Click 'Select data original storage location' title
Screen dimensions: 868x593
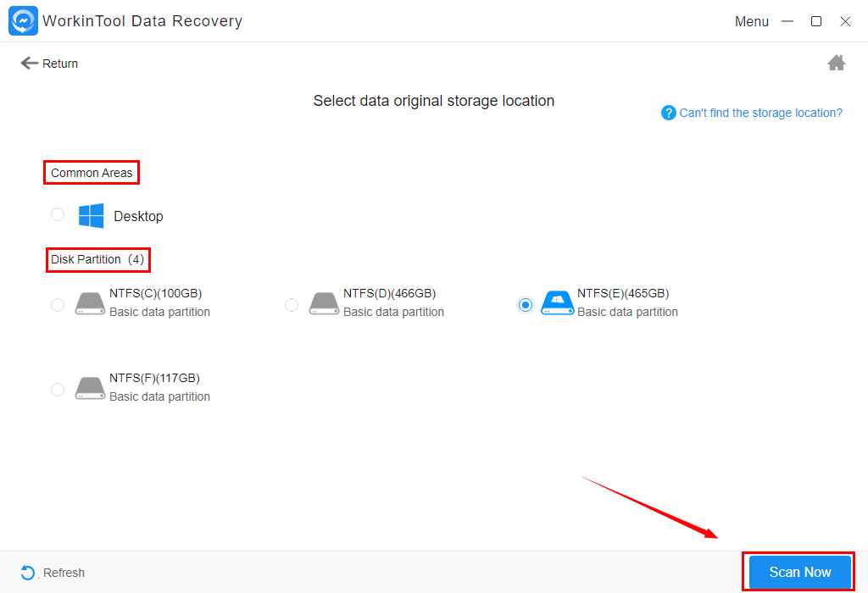click(434, 101)
